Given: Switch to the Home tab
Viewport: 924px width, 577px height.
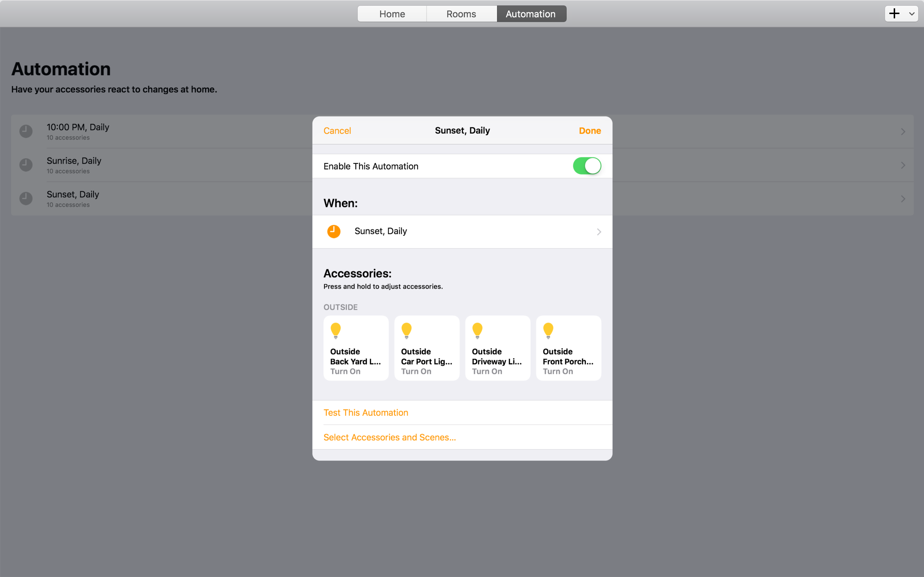Looking at the screenshot, I should point(392,13).
